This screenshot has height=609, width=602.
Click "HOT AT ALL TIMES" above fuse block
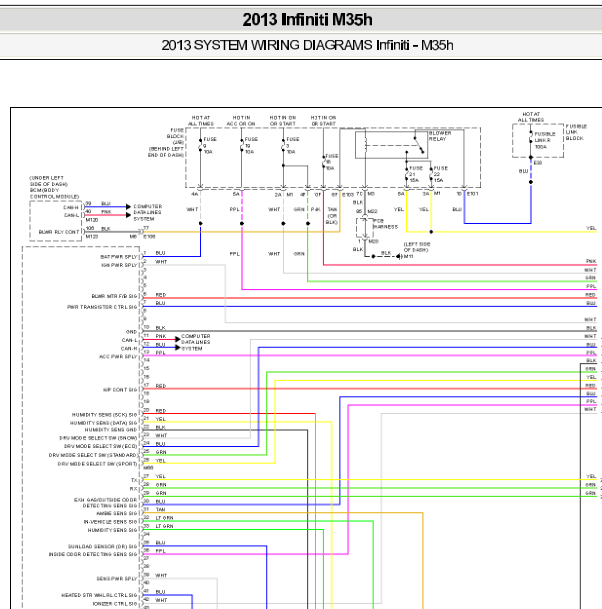(x=201, y=121)
